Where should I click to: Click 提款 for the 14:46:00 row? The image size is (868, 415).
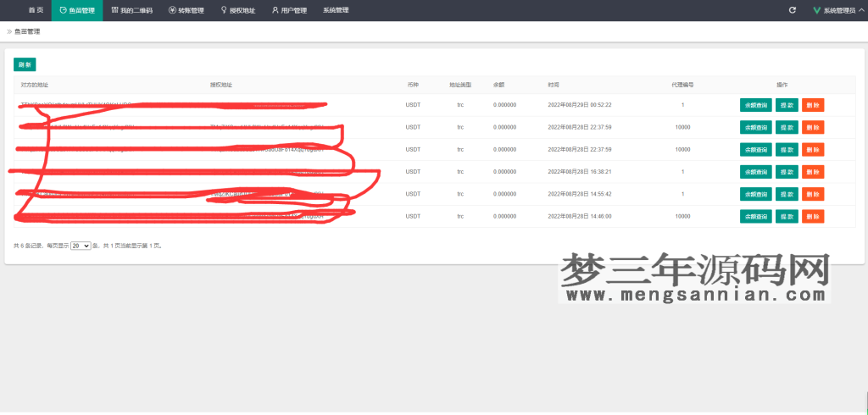787,216
